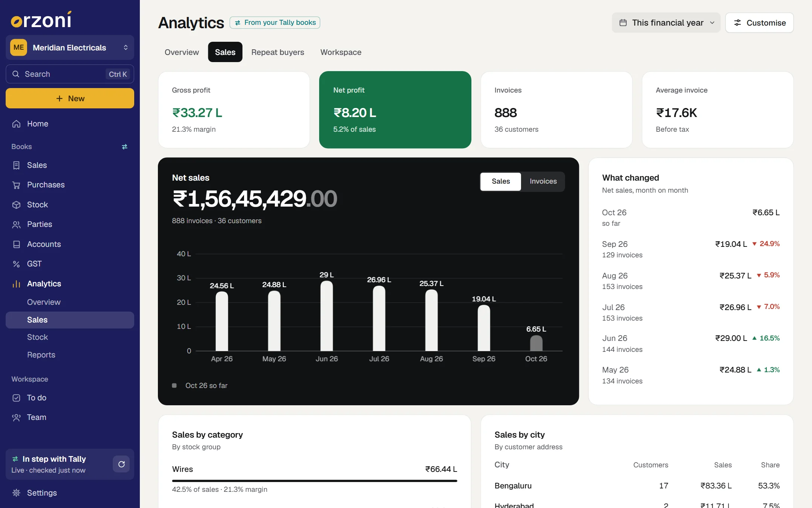812x508 pixels.
Task: Go to the Workspace tab
Action: pos(341,52)
